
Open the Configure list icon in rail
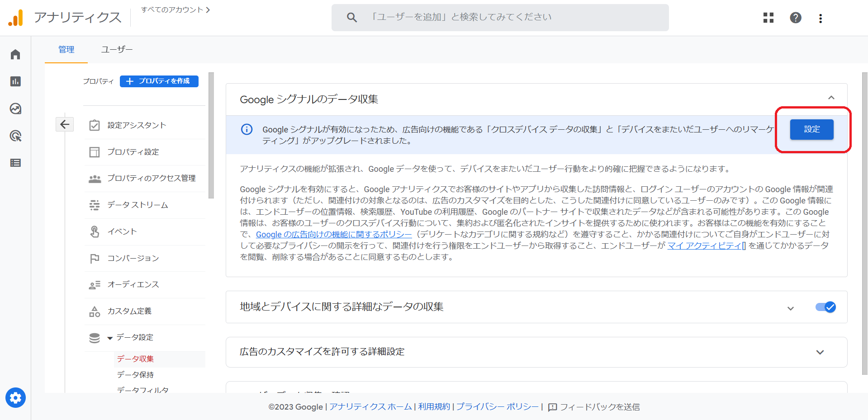15,163
